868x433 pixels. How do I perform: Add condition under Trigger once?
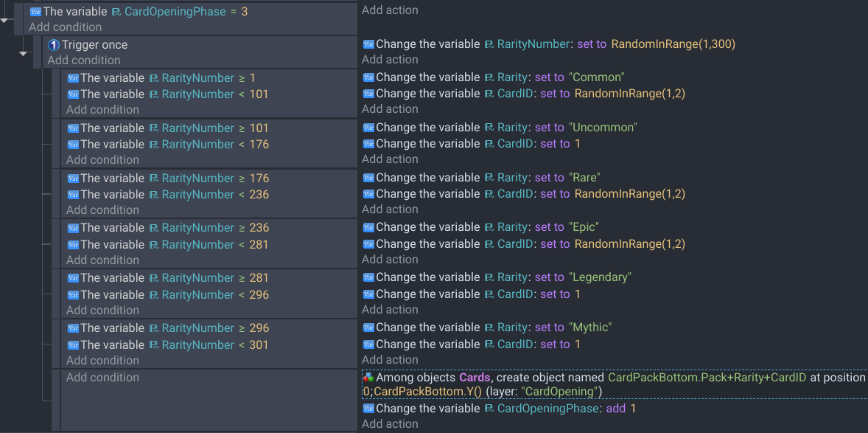pos(83,60)
